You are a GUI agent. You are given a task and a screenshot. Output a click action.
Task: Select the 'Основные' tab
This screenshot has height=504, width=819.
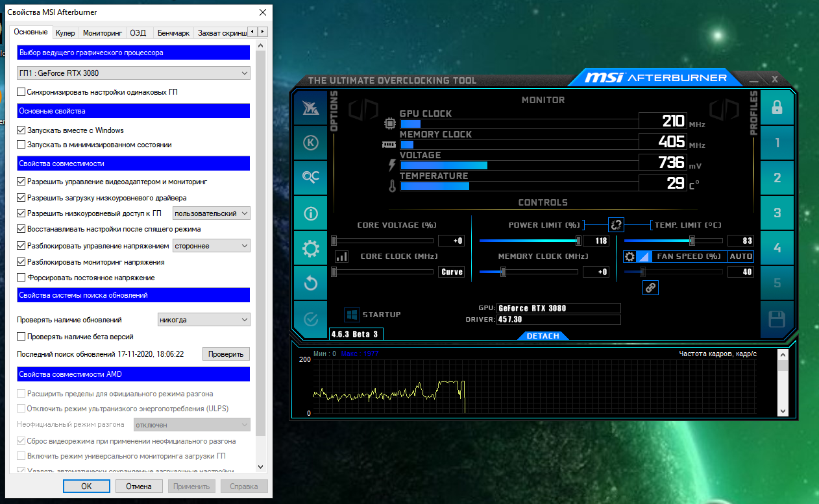(31, 32)
